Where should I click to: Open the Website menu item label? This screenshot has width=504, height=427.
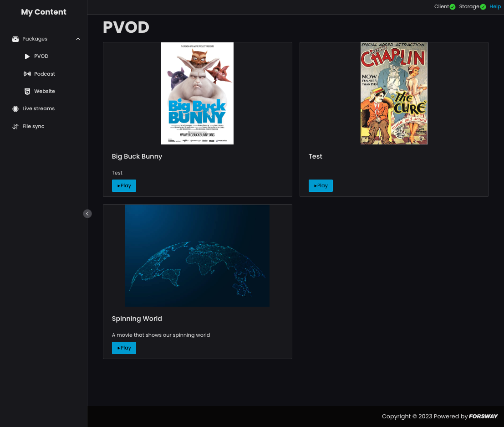45,91
